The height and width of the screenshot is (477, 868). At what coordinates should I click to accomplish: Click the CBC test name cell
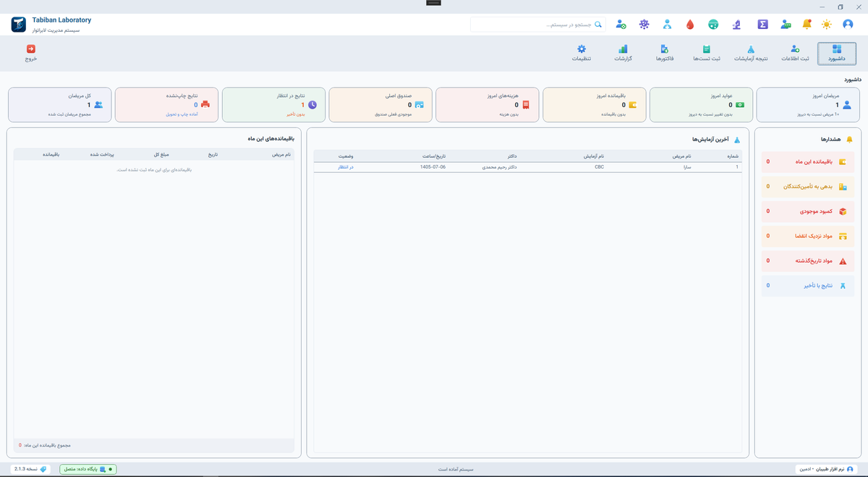tap(599, 167)
